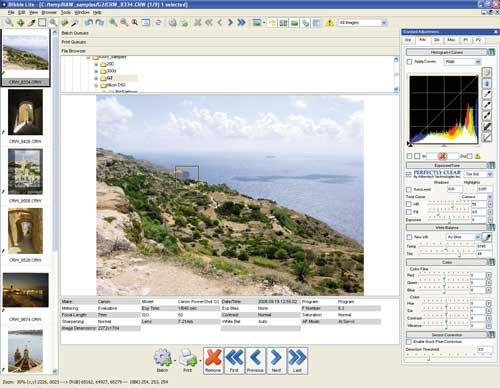Enable the New WB checkbox
This screenshot has height=388, width=500.
click(x=409, y=237)
